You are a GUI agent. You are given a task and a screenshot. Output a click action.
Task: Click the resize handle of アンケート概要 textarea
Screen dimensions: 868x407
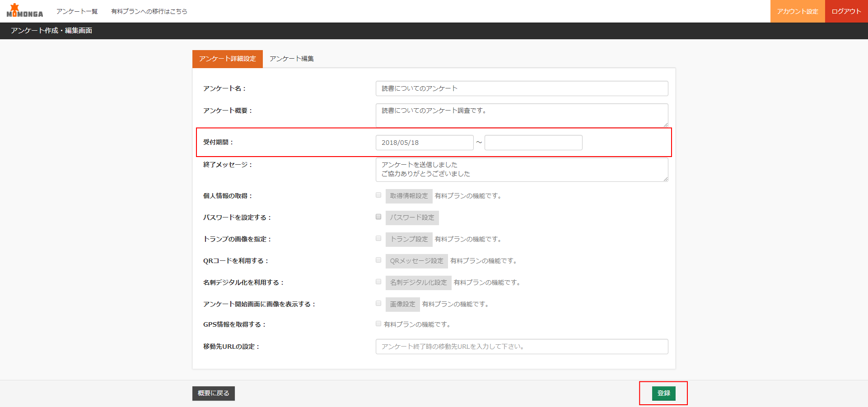tap(665, 125)
